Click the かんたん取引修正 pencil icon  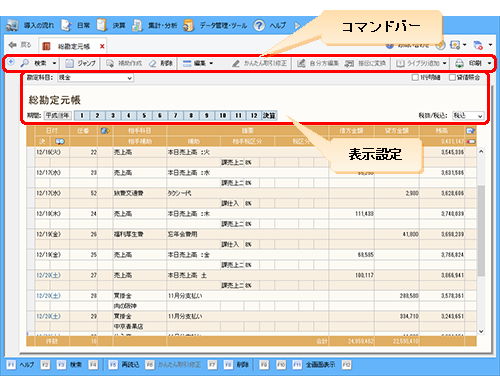[236, 63]
